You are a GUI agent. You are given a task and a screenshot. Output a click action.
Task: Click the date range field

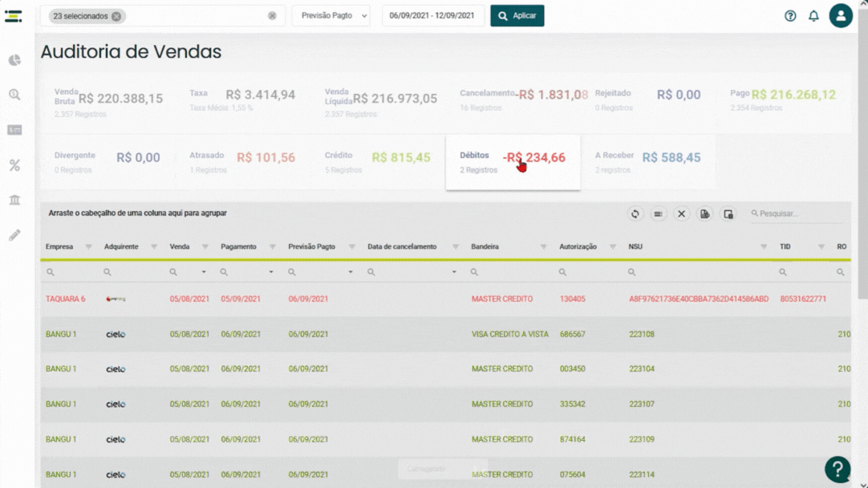(432, 15)
